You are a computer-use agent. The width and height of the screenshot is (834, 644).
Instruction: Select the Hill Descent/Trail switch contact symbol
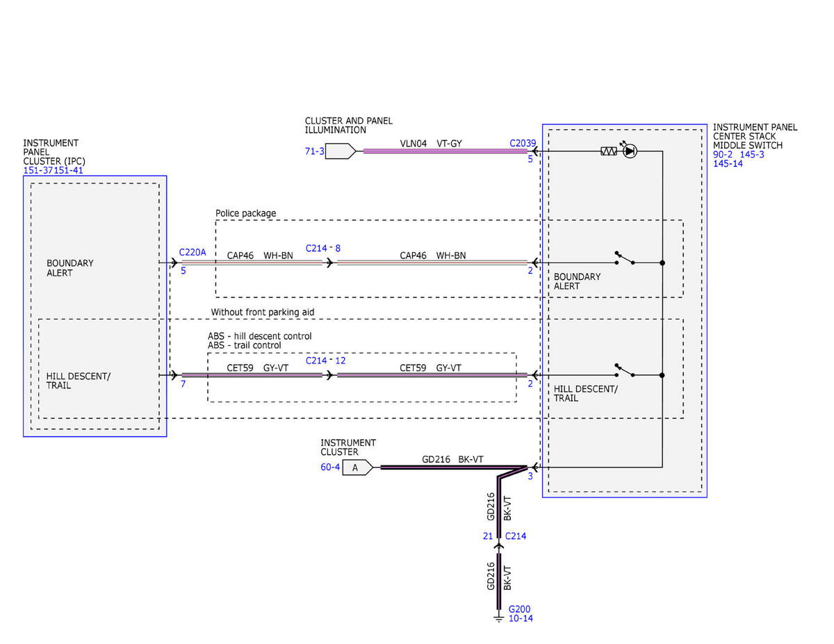click(625, 371)
